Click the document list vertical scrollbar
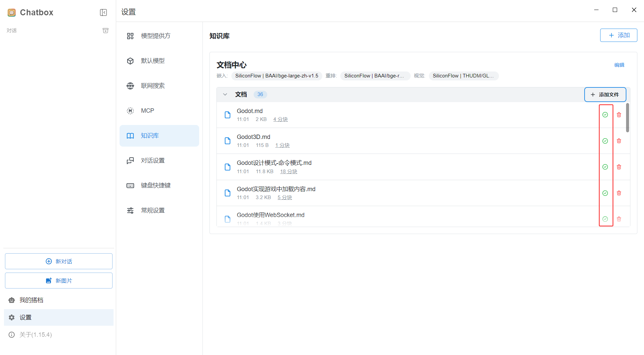This screenshot has width=644, height=355. (627, 118)
